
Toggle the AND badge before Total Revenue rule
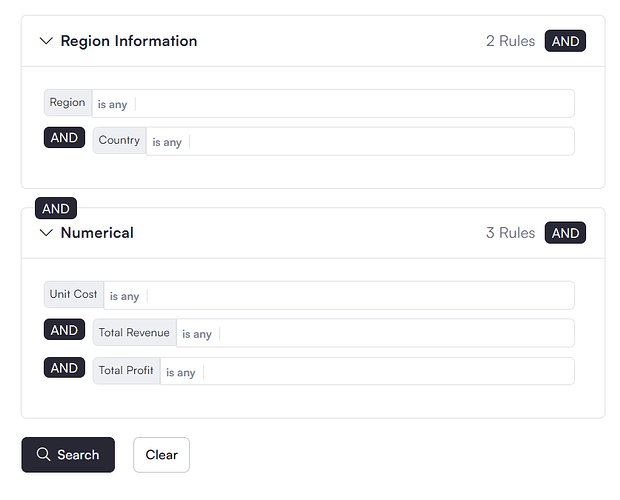[64, 330]
